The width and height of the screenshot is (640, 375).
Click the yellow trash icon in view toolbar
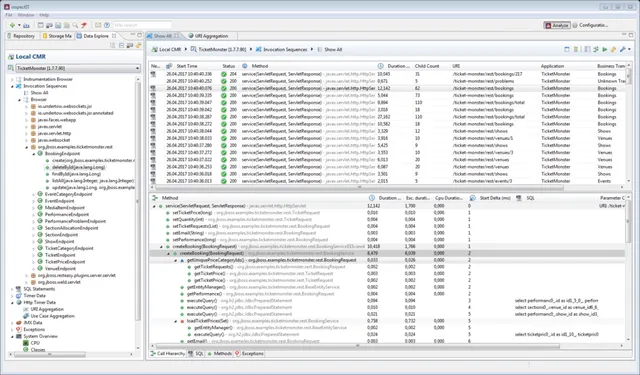[576, 49]
